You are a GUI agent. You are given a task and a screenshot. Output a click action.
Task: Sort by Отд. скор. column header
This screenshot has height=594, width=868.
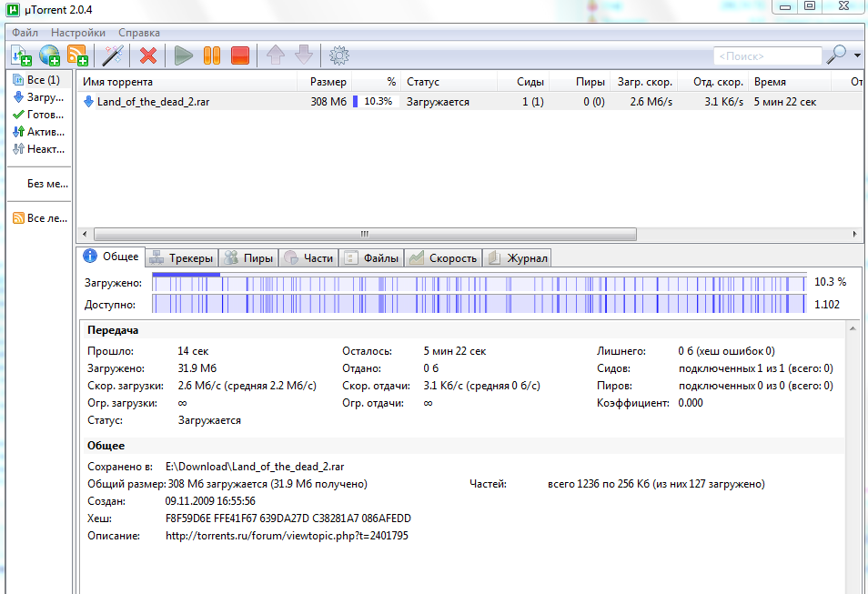tap(713, 82)
